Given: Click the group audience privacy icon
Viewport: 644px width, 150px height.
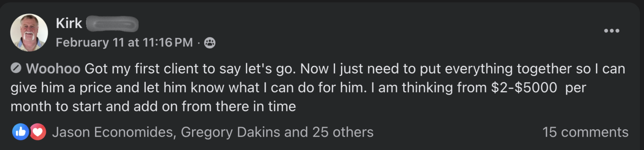Looking at the screenshot, I should point(209,43).
